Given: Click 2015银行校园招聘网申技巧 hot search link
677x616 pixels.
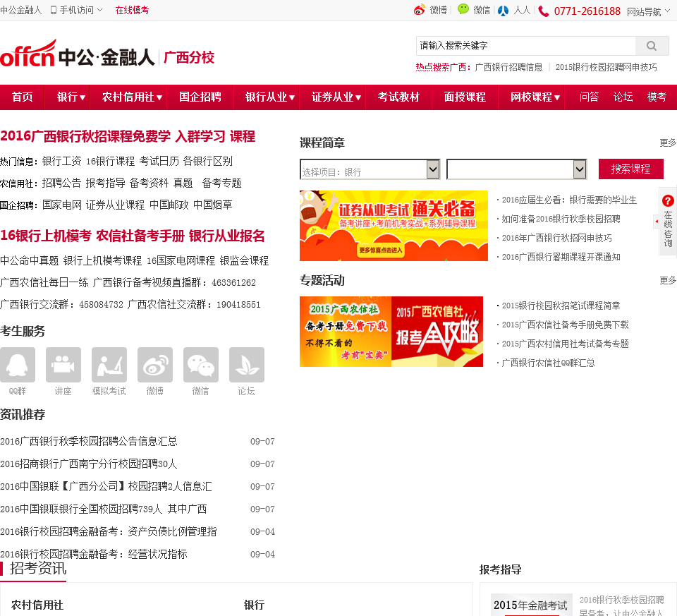Looking at the screenshot, I should click(606, 68).
